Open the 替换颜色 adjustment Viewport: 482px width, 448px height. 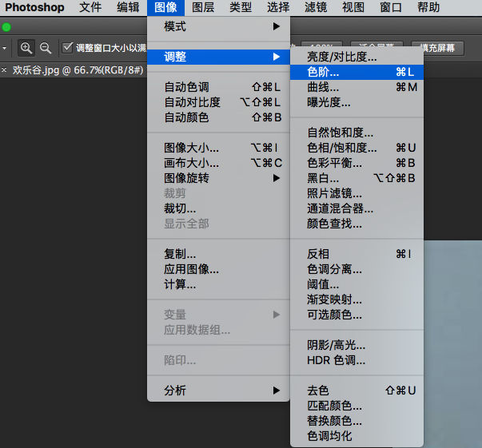coord(357,421)
